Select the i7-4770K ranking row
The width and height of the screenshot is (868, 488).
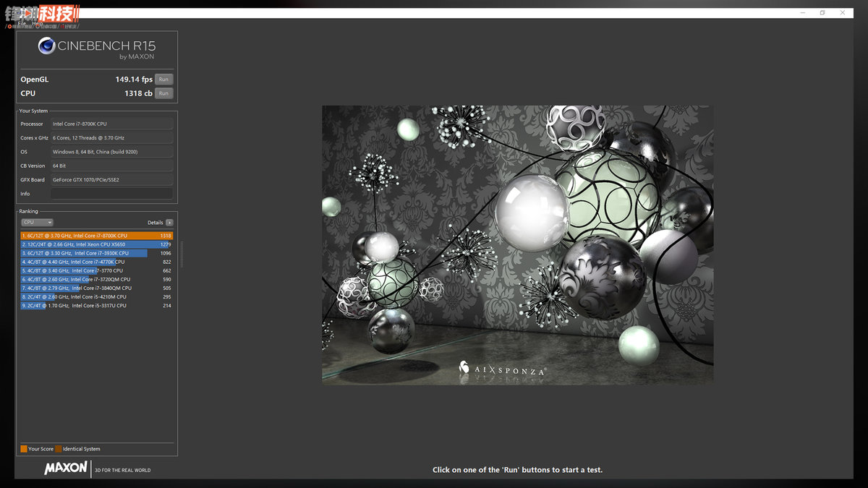97,262
